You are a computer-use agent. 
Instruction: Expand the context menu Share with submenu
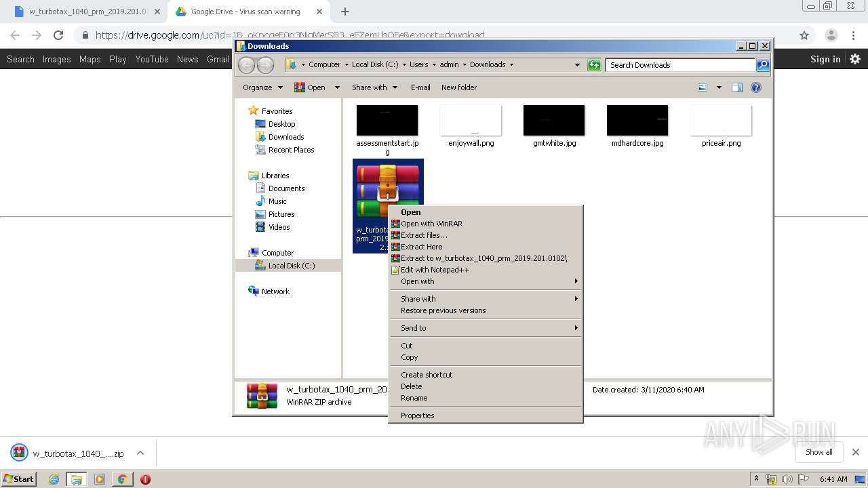point(486,299)
